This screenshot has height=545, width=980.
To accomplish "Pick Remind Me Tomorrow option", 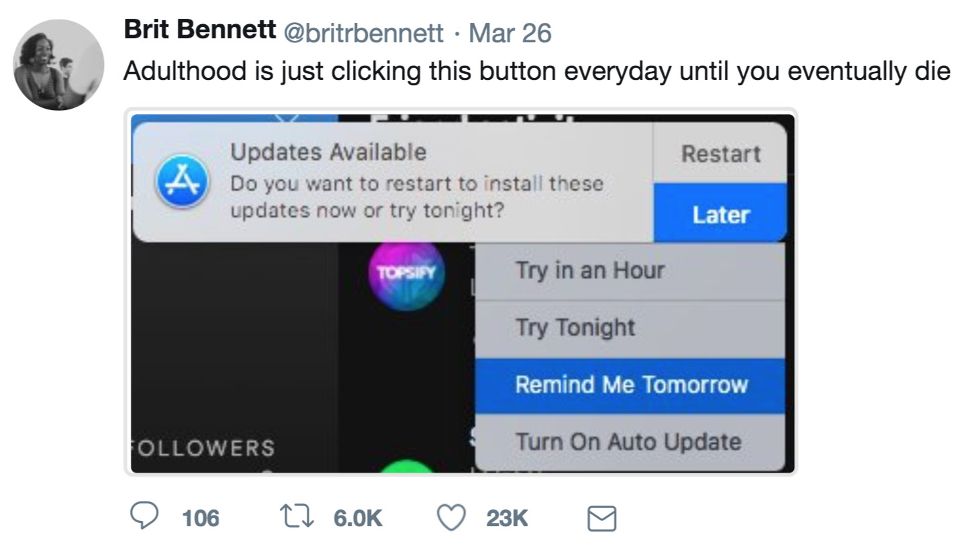I will tap(630, 385).
